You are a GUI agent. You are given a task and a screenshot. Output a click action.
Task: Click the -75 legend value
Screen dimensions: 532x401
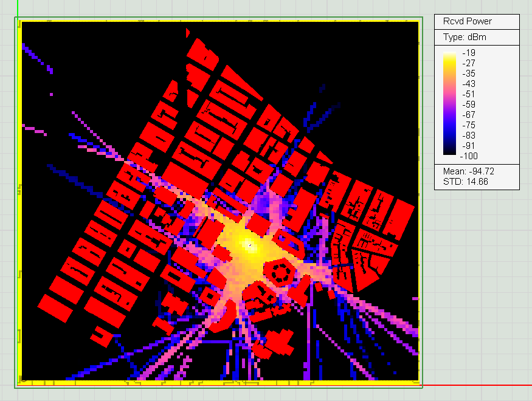click(469, 125)
